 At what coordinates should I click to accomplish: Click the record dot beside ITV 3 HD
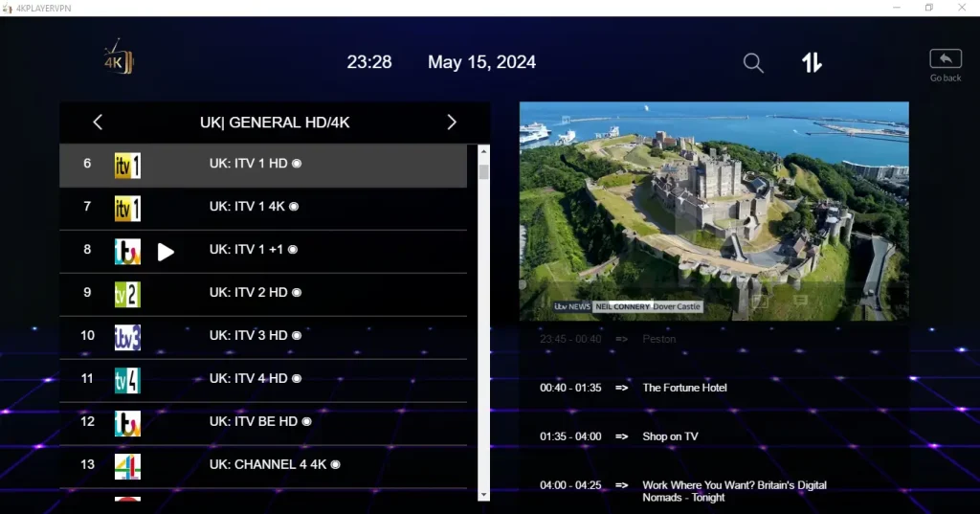297,336
